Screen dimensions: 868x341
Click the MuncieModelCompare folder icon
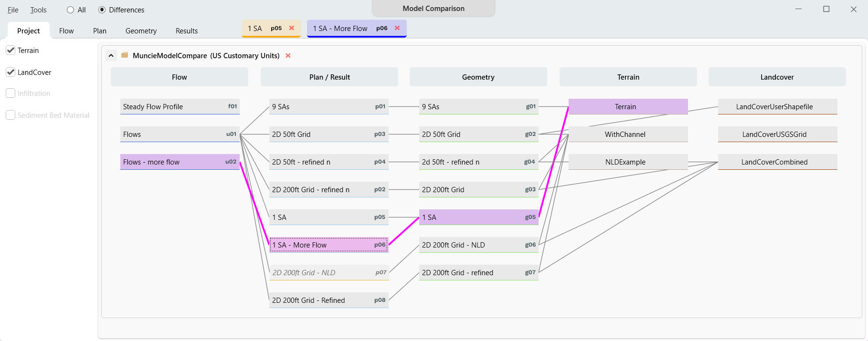click(x=125, y=55)
